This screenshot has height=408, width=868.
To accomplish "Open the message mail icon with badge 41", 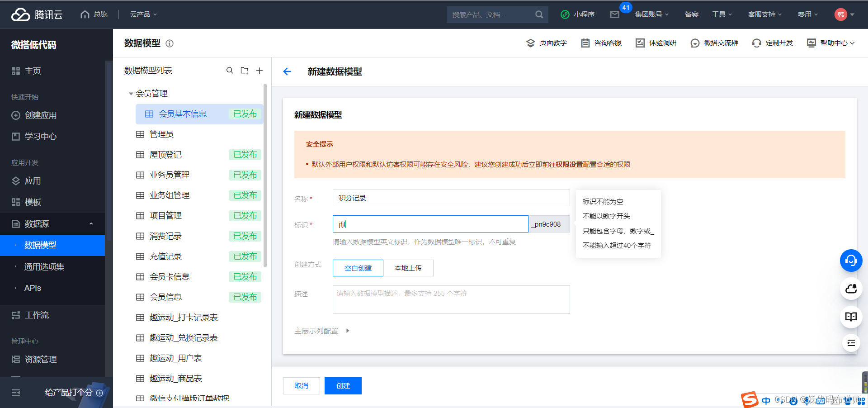I will click(x=615, y=14).
